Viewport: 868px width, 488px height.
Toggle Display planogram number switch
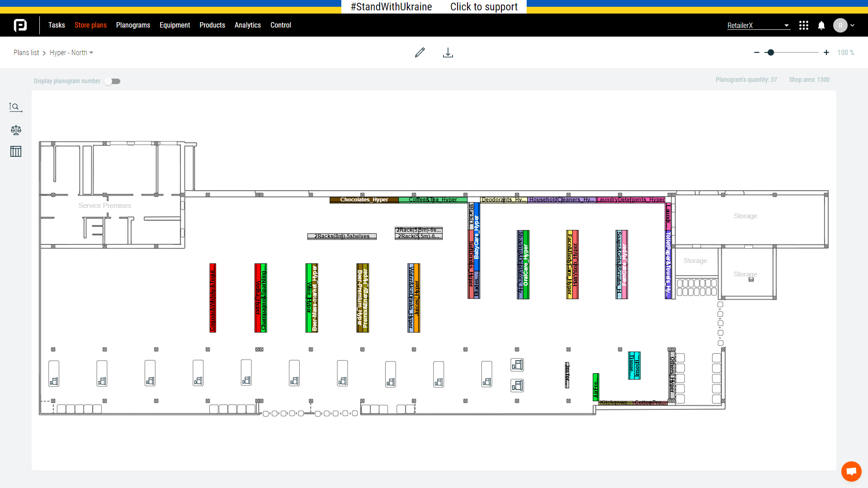point(113,81)
